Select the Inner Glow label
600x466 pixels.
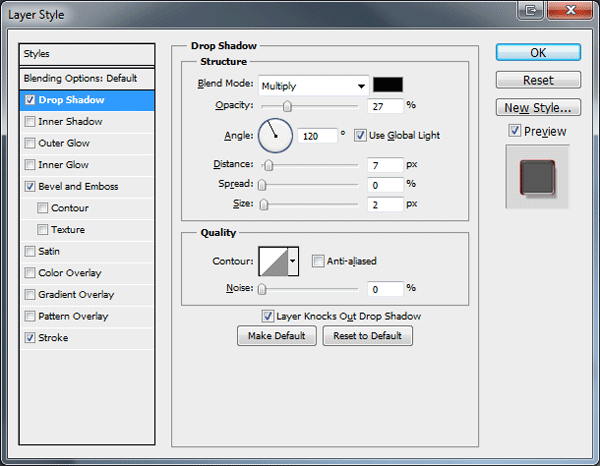pos(64,165)
